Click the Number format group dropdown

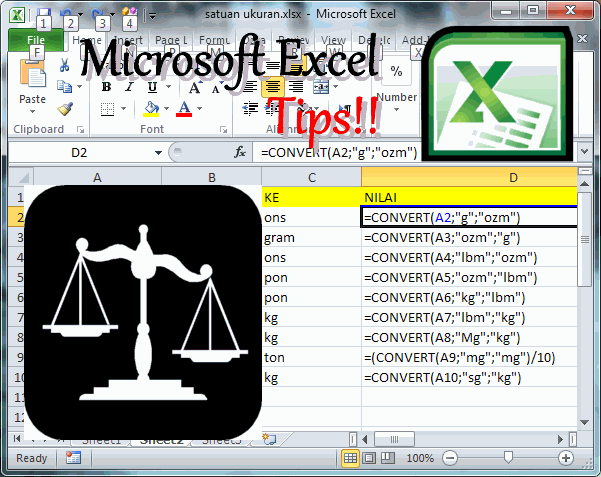[396, 101]
